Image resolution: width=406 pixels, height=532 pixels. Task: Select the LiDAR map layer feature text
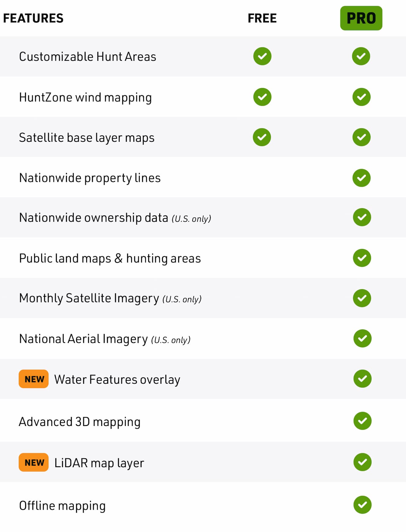pyautogui.click(x=99, y=463)
